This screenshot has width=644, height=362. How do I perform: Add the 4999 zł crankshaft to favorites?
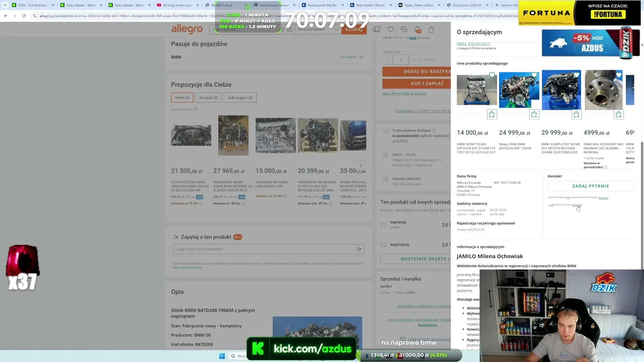click(x=619, y=75)
